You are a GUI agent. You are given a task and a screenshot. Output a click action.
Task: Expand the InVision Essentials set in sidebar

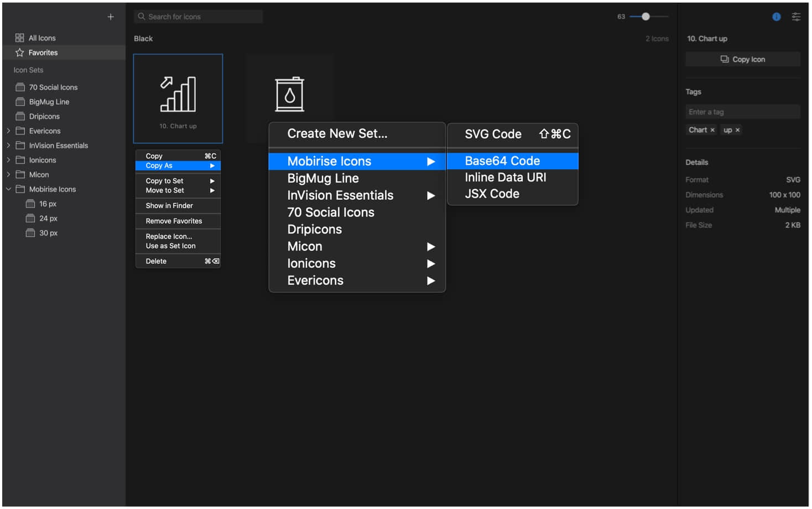(8, 146)
